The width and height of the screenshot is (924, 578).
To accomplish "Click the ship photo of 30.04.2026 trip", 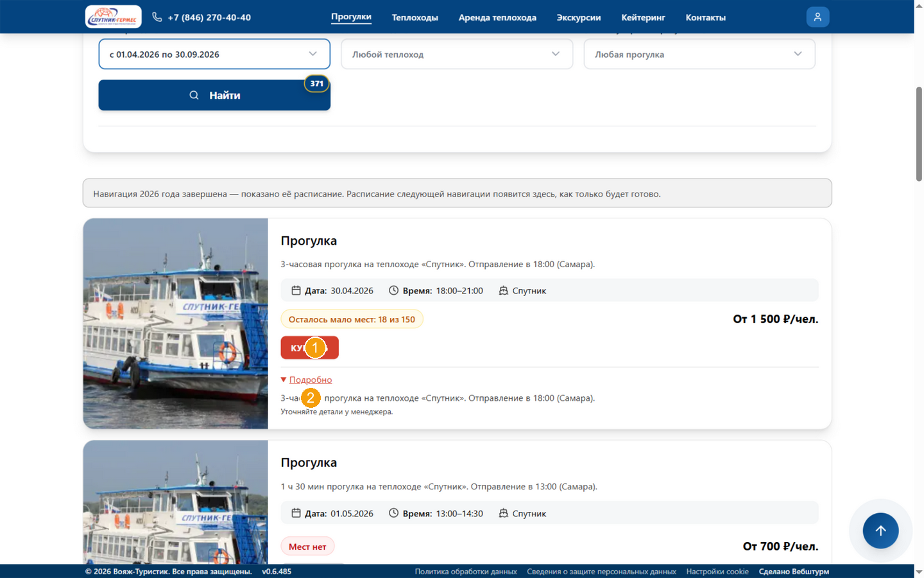I will pyautogui.click(x=175, y=324).
